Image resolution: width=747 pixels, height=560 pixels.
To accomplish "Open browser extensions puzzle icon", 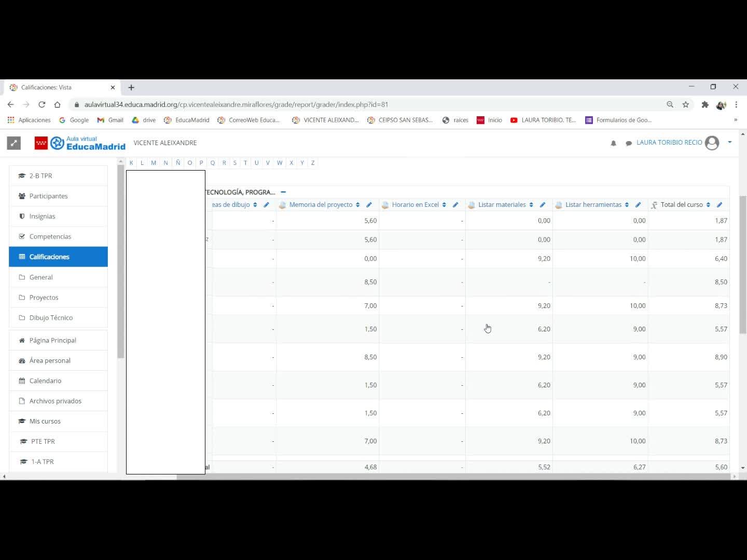I will pyautogui.click(x=704, y=104).
